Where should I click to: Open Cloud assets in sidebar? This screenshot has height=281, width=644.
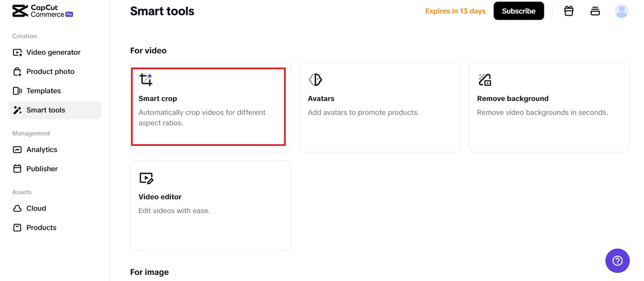(x=36, y=208)
